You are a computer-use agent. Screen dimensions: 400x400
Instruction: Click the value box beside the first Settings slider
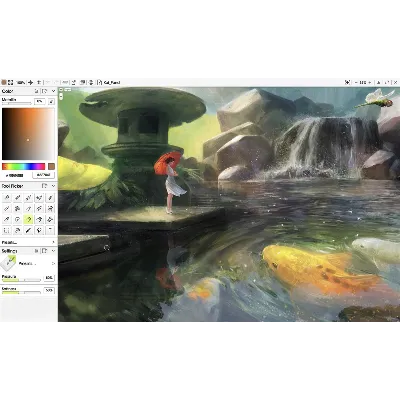pyautogui.click(x=49, y=278)
